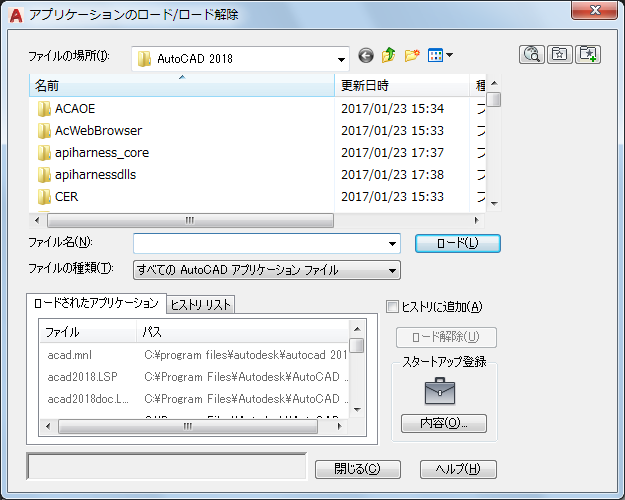This screenshot has height=500, width=625.
Task: Open the Views dropdown arrow
Action: (449, 55)
